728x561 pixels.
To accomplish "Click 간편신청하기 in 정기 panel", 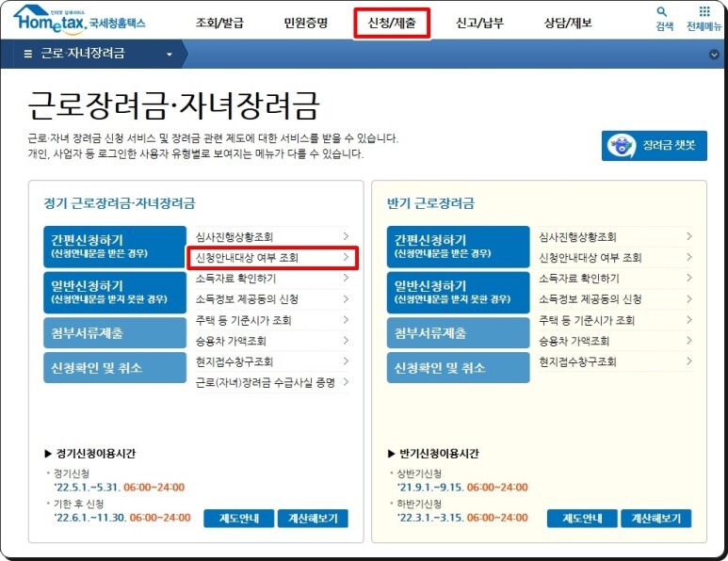I will (x=115, y=247).
